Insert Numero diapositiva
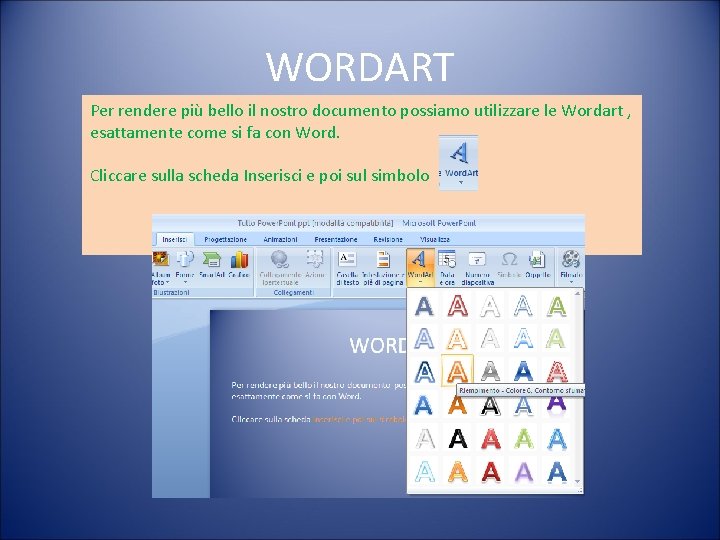The image size is (720, 540). (478, 268)
